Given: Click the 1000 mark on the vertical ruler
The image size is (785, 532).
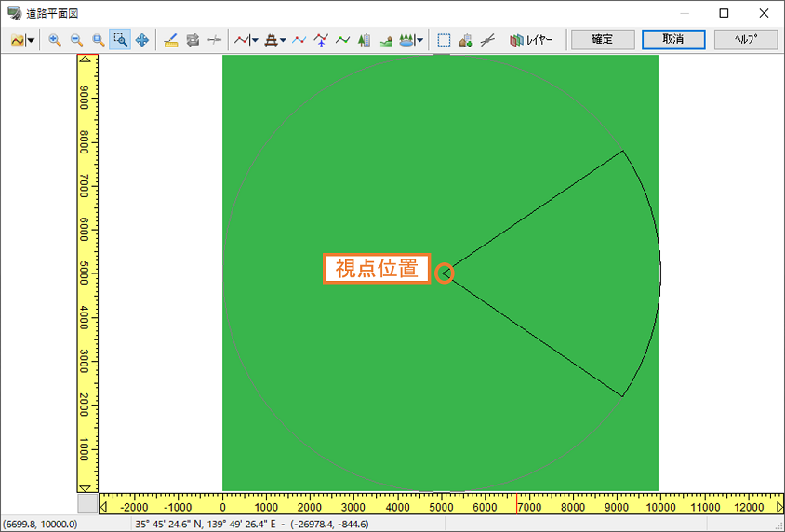Looking at the screenshot, I should tap(84, 449).
